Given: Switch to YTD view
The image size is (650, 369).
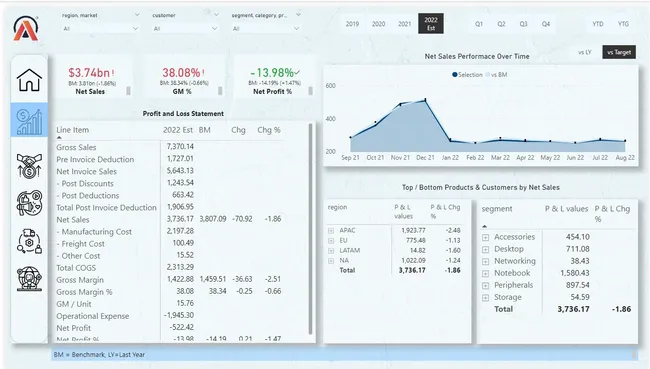Looking at the screenshot, I should tap(598, 24).
